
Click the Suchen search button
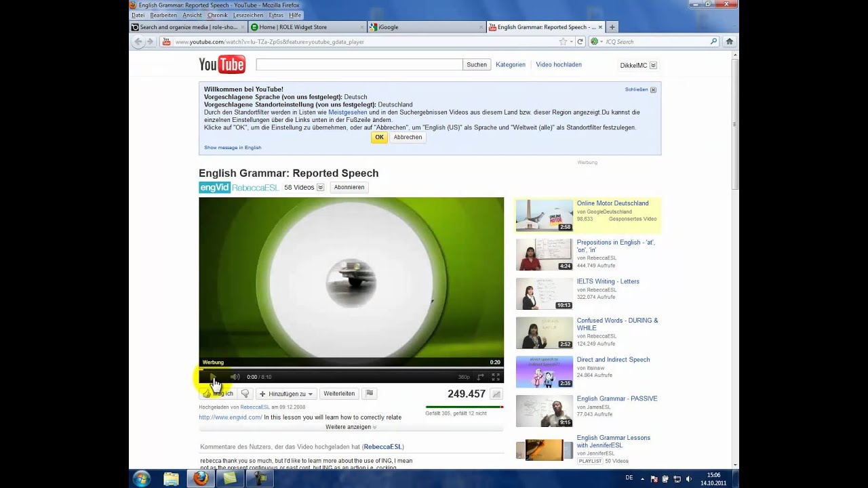click(x=477, y=64)
